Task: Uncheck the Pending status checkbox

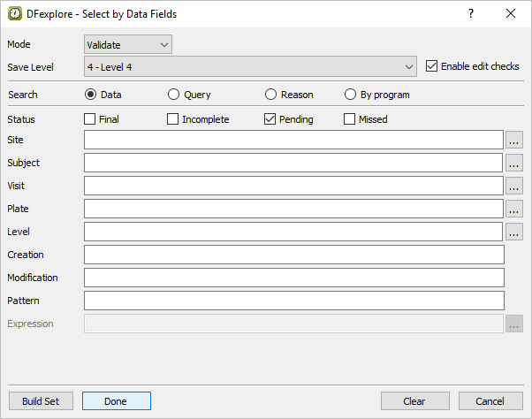Action: 270,119
